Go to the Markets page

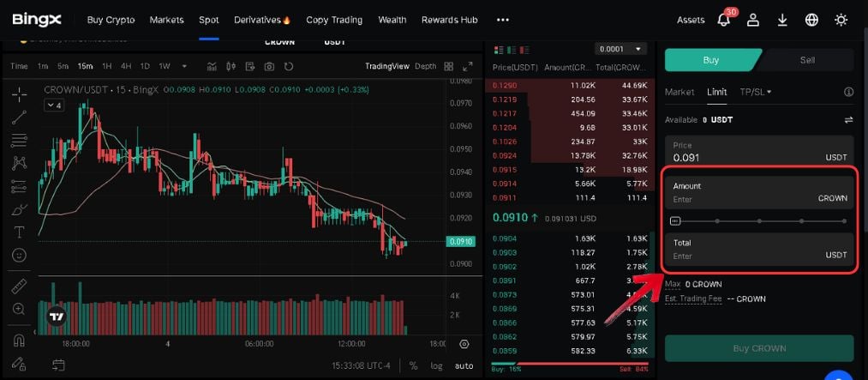click(x=166, y=20)
